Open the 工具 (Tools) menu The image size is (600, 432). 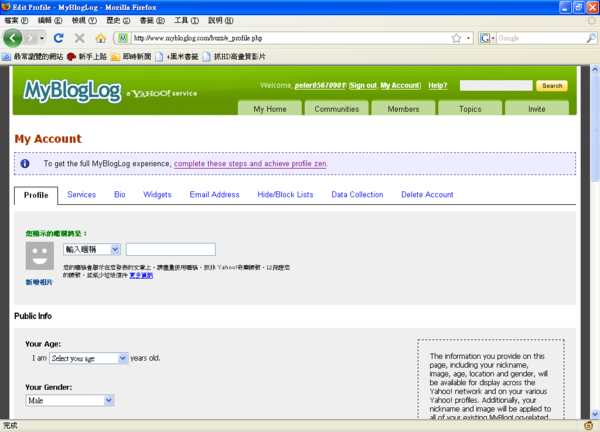pyautogui.click(x=186, y=20)
